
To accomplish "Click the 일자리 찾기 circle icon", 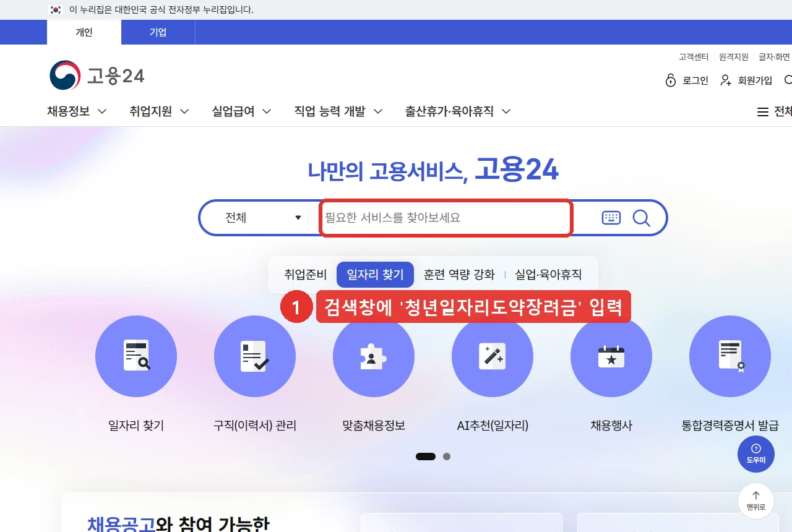I will 136,356.
